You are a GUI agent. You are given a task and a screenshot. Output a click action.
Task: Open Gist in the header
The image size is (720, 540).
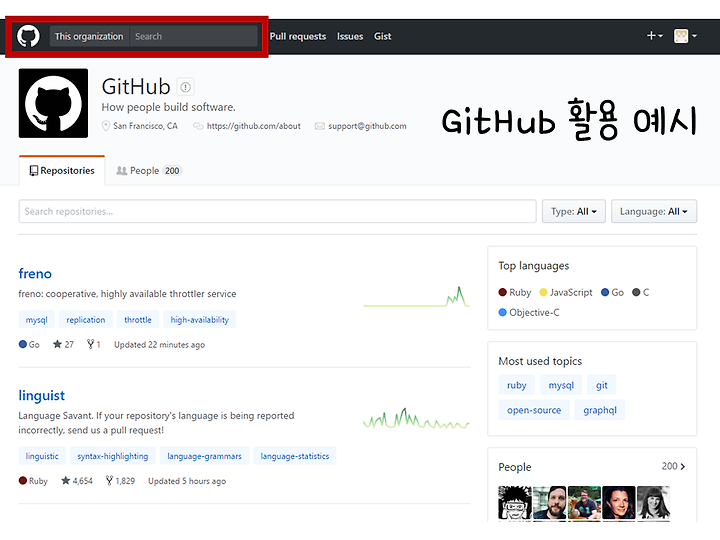tap(382, 36)
